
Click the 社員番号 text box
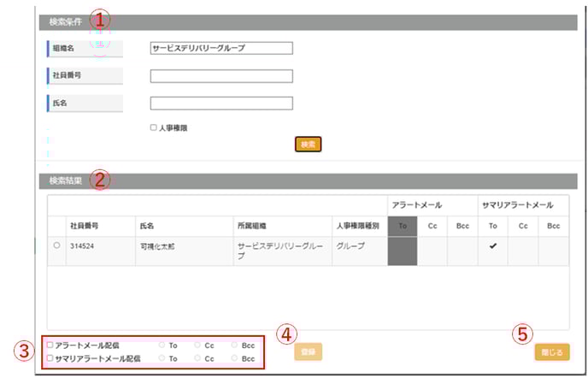[221, 76]
